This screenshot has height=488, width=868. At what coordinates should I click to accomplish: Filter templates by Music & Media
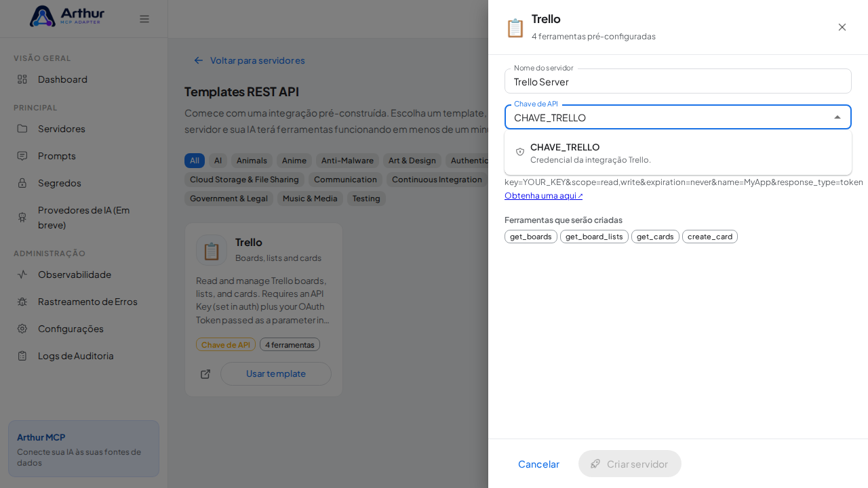point(310,199)
